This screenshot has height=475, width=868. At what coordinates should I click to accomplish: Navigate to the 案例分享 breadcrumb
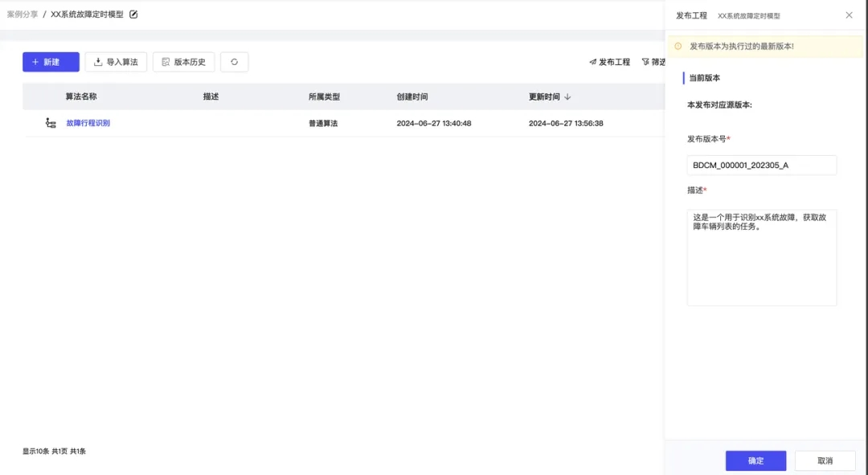pyautogui.click(x=23, y=14)
